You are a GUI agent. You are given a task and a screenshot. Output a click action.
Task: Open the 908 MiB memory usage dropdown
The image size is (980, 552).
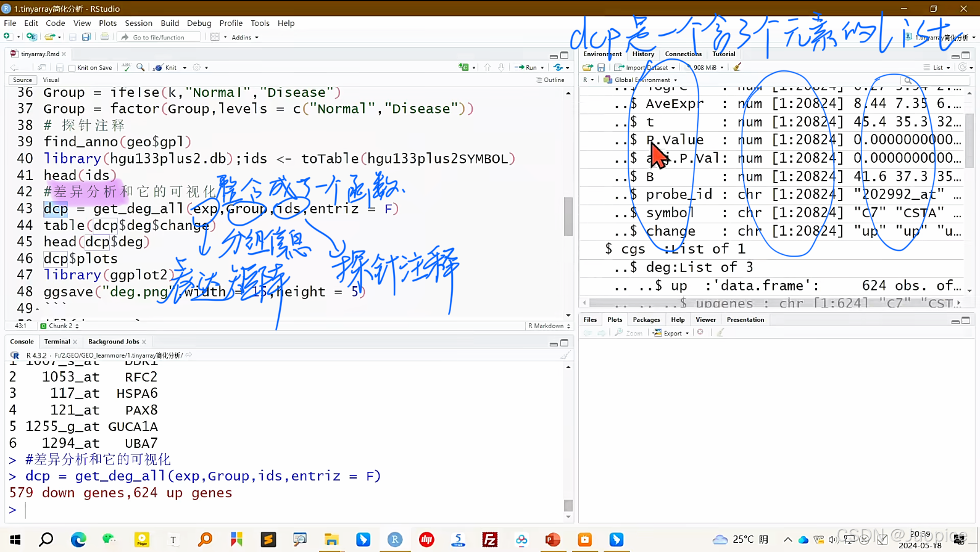pos(706,67)
